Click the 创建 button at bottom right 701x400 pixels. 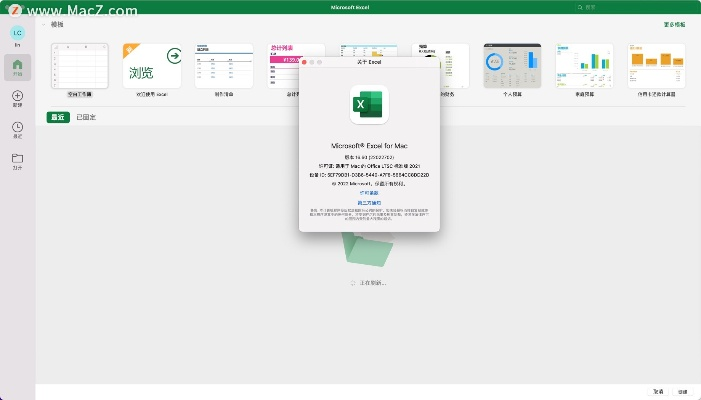(x=682, y=391)
